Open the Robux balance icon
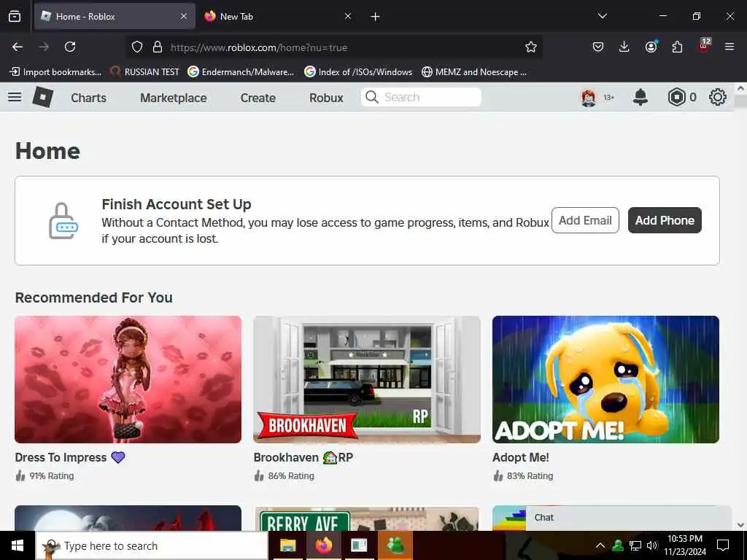This screenshot has width=747, height=560. coord(676,97)
